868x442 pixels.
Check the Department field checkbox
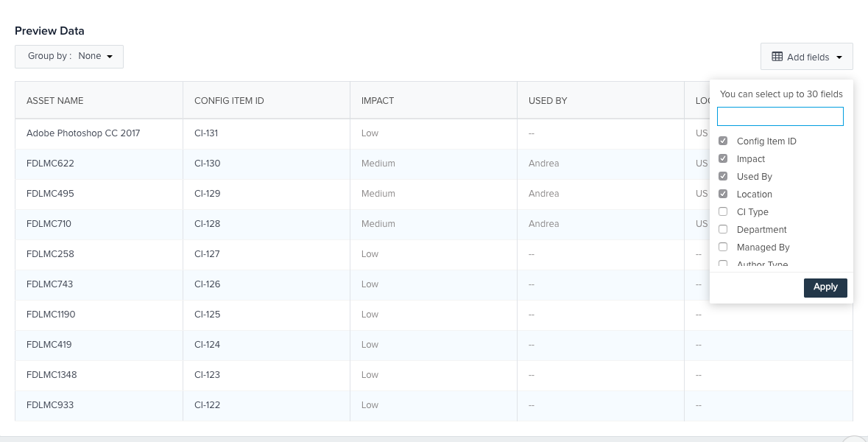pyautogui.click(x=723, y=229)
